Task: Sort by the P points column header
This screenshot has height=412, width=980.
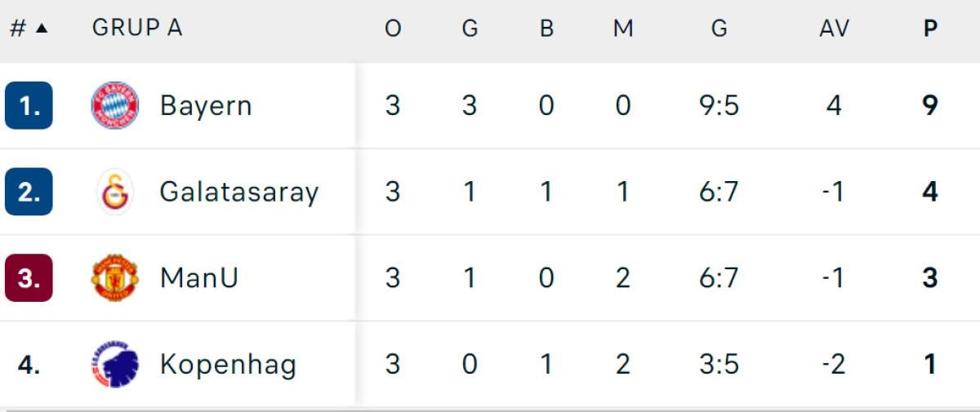Action: coord(930,29)
